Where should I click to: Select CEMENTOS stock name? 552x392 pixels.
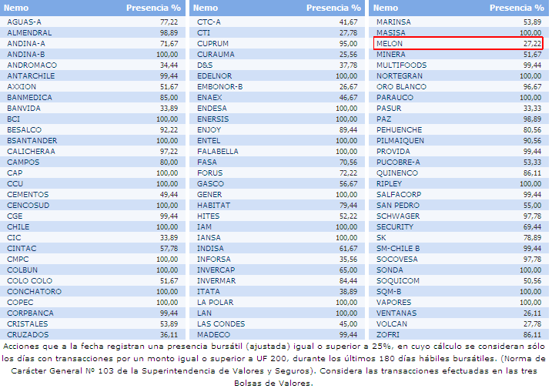[28, 195]
